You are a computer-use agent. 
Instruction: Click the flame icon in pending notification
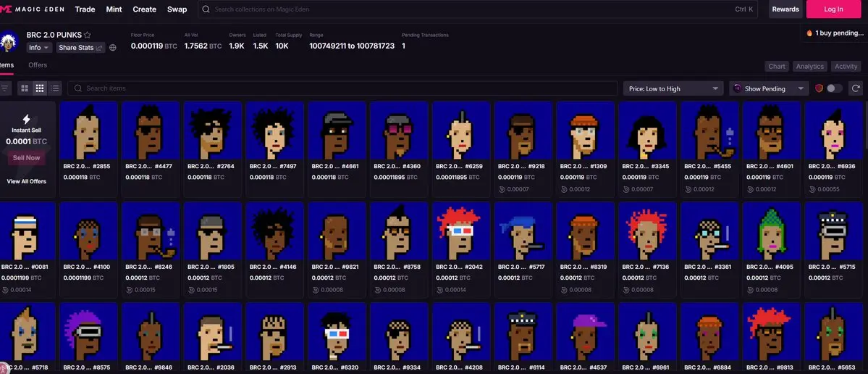pyautogui.click(x=809, y=33)
